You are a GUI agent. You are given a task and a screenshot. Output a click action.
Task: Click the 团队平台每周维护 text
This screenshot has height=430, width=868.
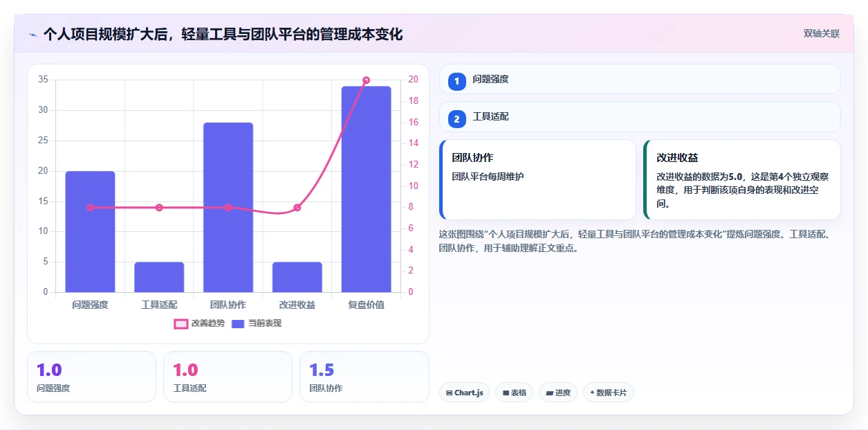[x=488, y=177]
